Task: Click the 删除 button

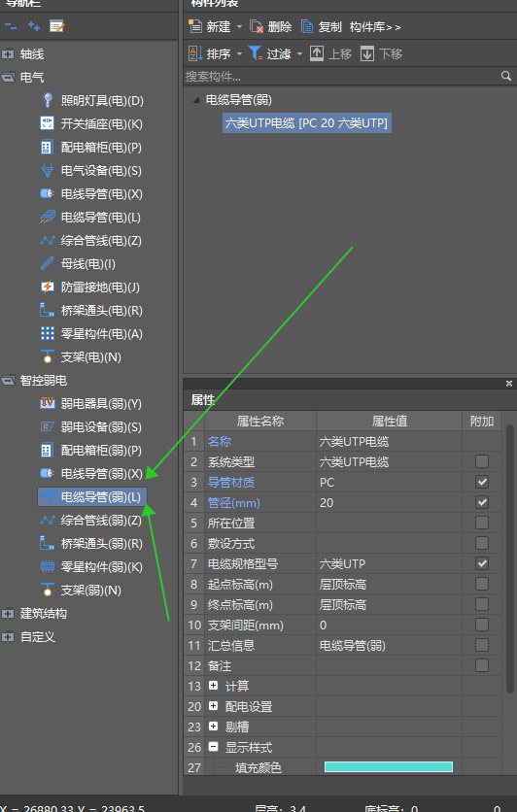Action: click(271, 26)
